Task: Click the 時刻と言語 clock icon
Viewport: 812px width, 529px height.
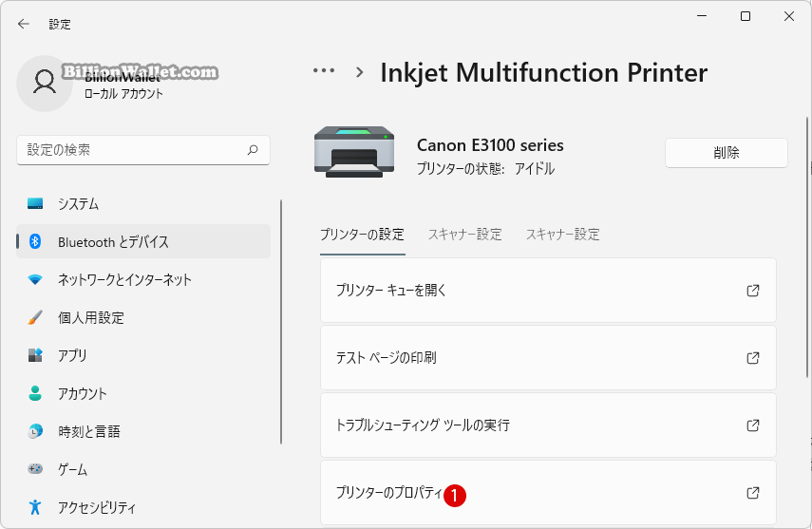Action: tap(35, 431)
